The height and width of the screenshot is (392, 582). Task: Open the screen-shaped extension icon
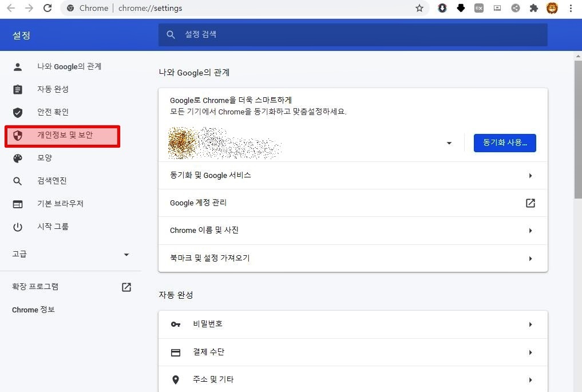(x=497, y=8)
